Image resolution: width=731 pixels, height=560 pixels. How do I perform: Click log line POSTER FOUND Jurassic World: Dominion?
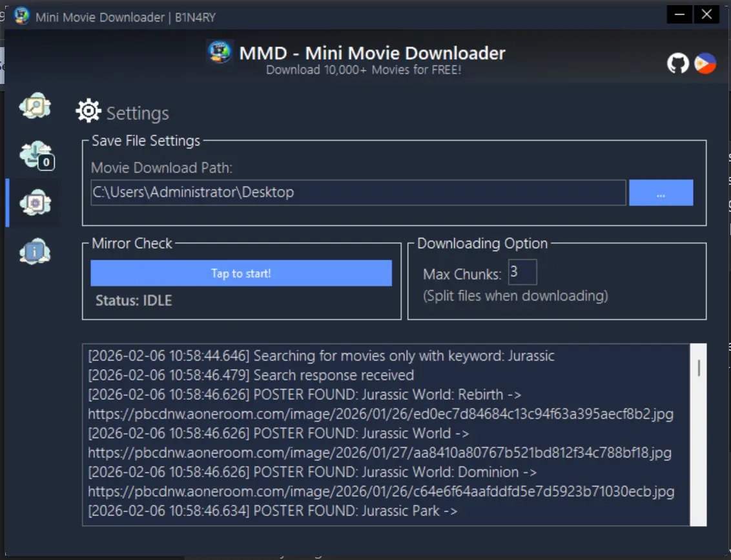coord(313,472)
